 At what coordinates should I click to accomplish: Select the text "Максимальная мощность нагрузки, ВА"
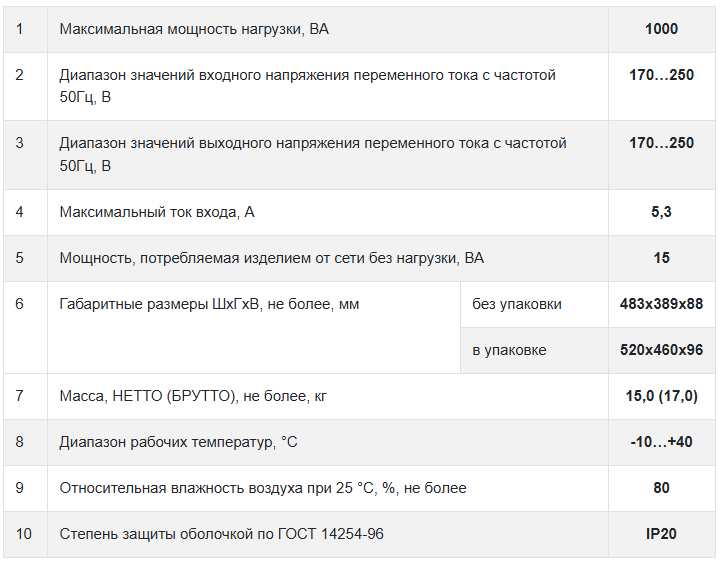(194, 29)
